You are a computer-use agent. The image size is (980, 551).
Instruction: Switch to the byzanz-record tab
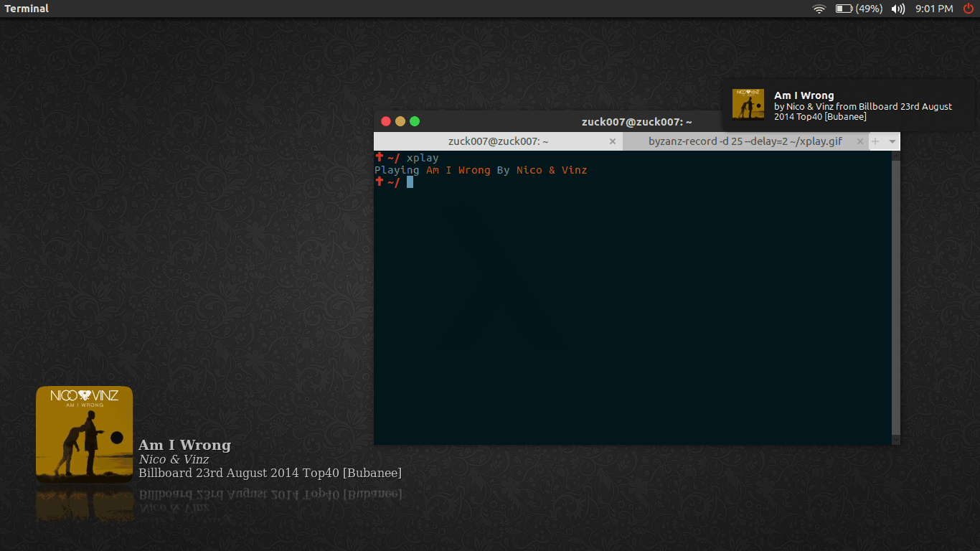pyautogui.click(x=745, y=141)
